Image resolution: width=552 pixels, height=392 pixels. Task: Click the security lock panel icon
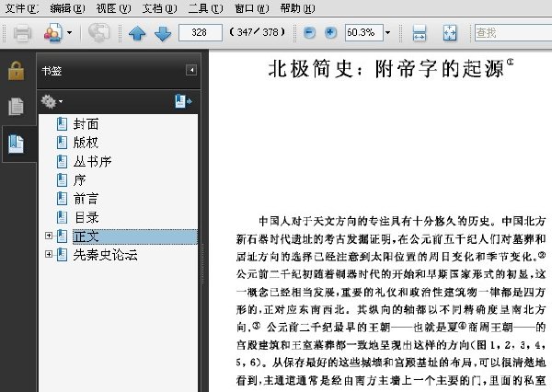17,71
